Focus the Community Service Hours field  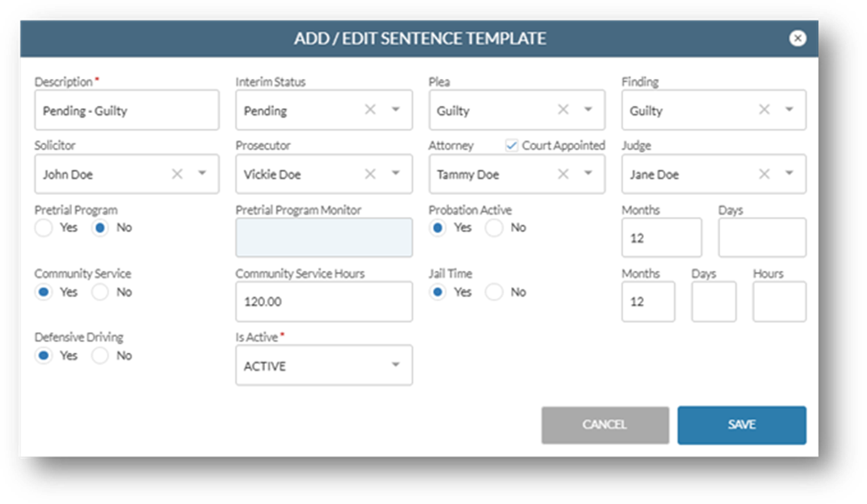[x=324, y=301]
